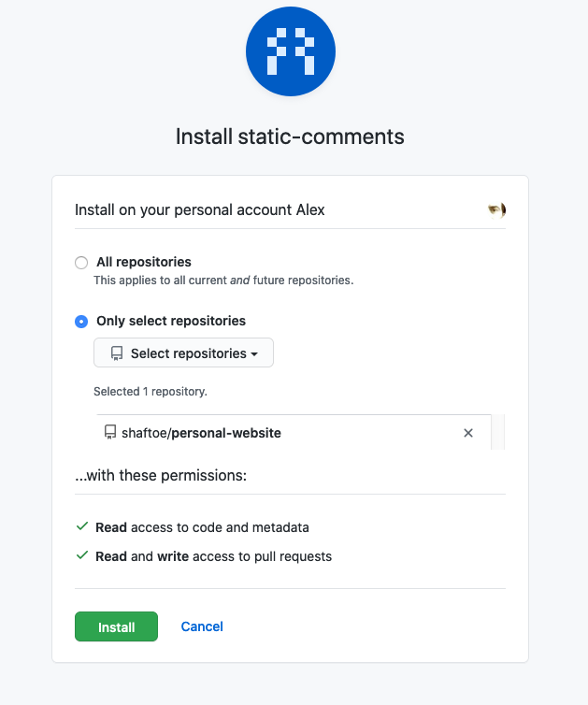Click the 'Install static-comments' heading

click(290, 137)
